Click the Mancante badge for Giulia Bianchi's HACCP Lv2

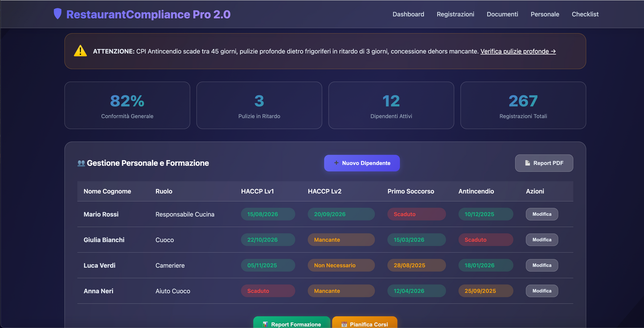[x=341, y=239]
